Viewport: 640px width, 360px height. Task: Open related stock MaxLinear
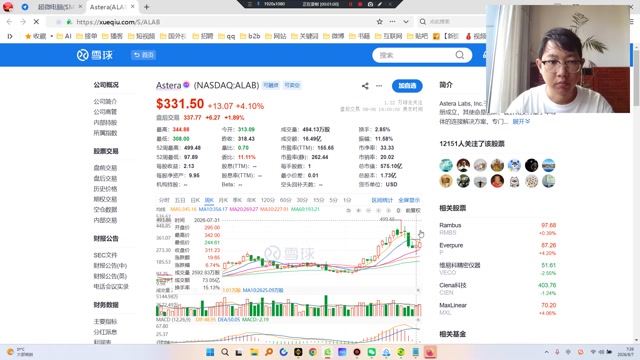point(453,305)
